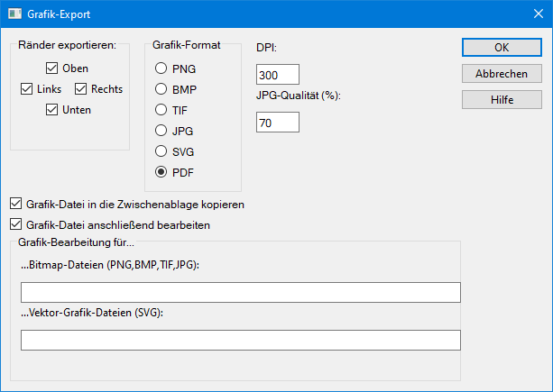
Task: Disable copying Grafik-Datei to Zwischenablage
Action: pyautogui.click(x=15, y=205)
